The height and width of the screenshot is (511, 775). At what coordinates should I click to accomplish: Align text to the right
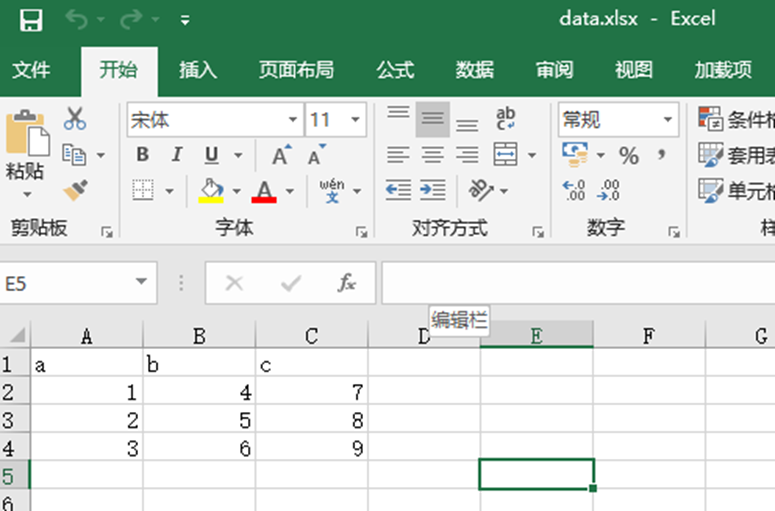467,155
